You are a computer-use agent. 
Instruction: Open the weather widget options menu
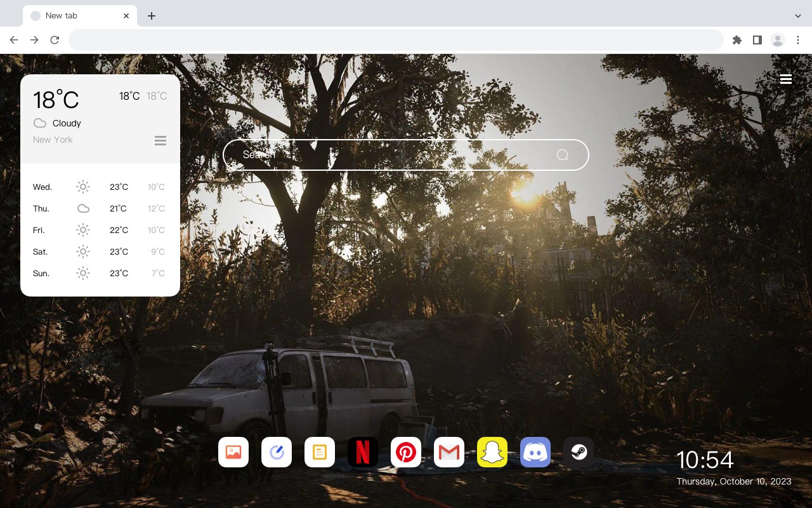pyautogui.click(x=160, y=140)
